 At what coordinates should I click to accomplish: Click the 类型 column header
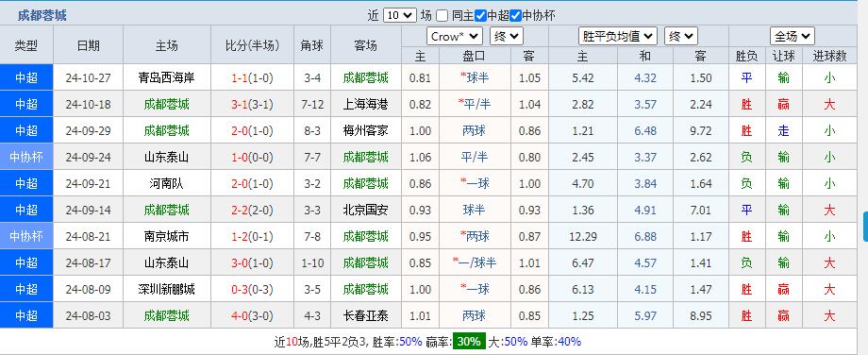click(x=26, y=45)
